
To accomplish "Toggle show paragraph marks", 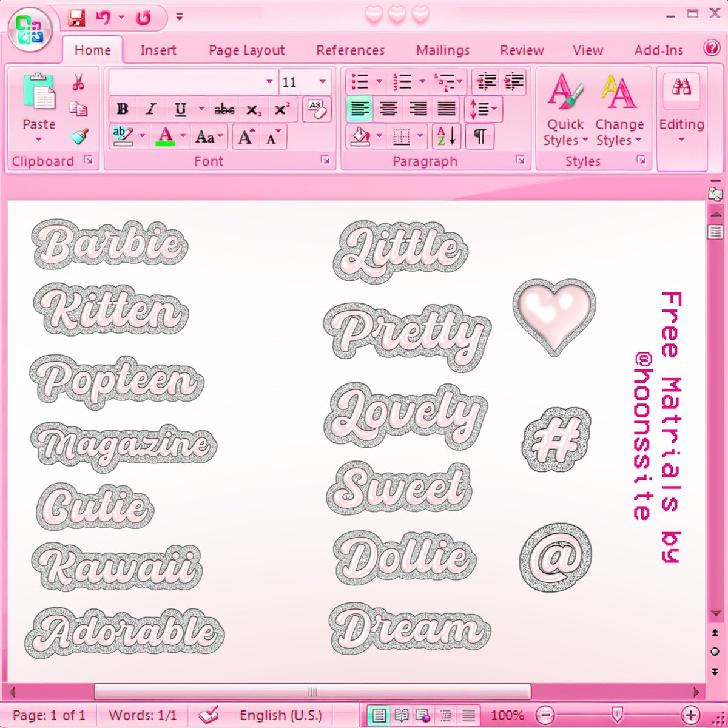I will tap(479, 136).
